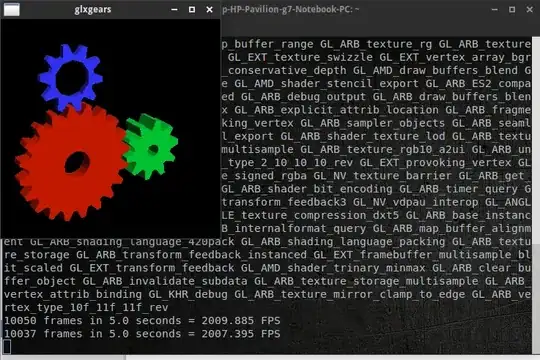Click "rtex_type_10f_11f_11f_rev" in terminal

[86, 307]
